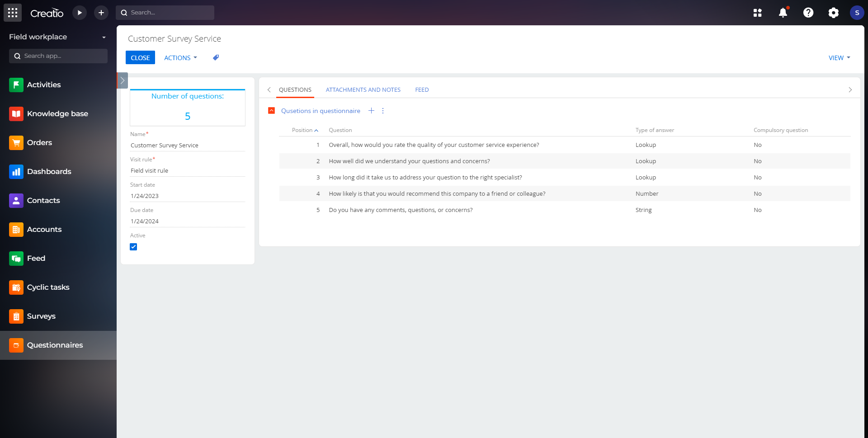Add a question with the plus icon
This screenshot has width=868, height=438.
pos(371,111)
